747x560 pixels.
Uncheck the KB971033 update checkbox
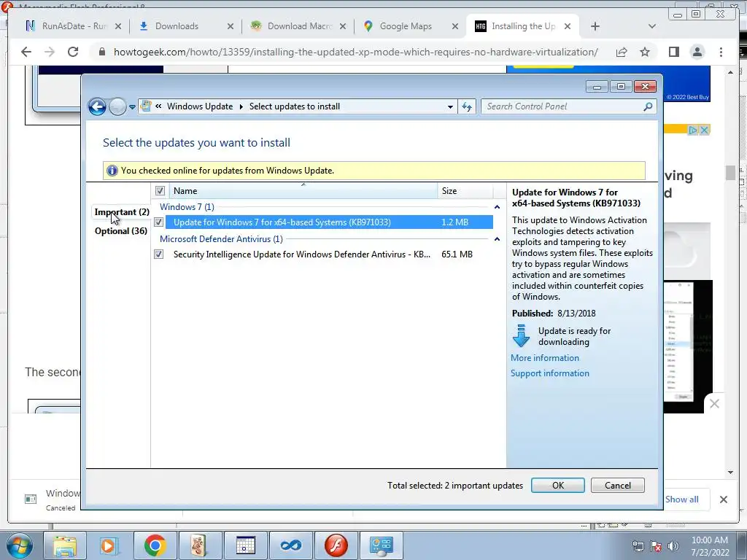158,222
